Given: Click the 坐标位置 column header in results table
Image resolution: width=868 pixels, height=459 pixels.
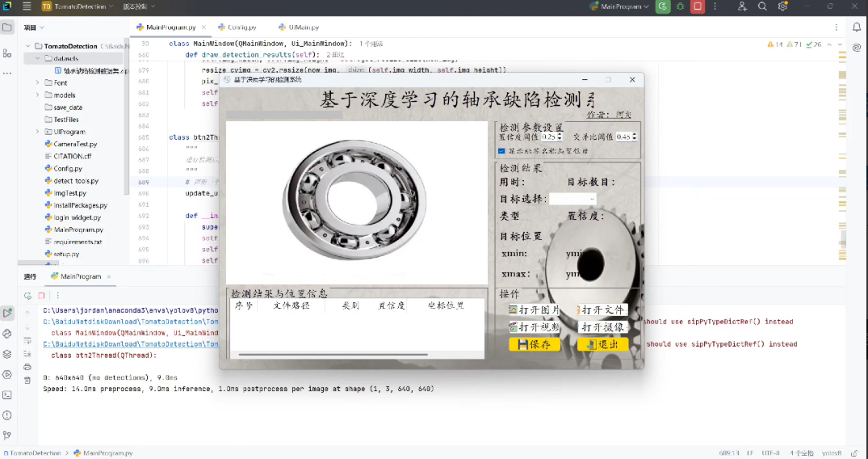Looking at the screenshot, I should pyautogui.click(x=446, y=305).
